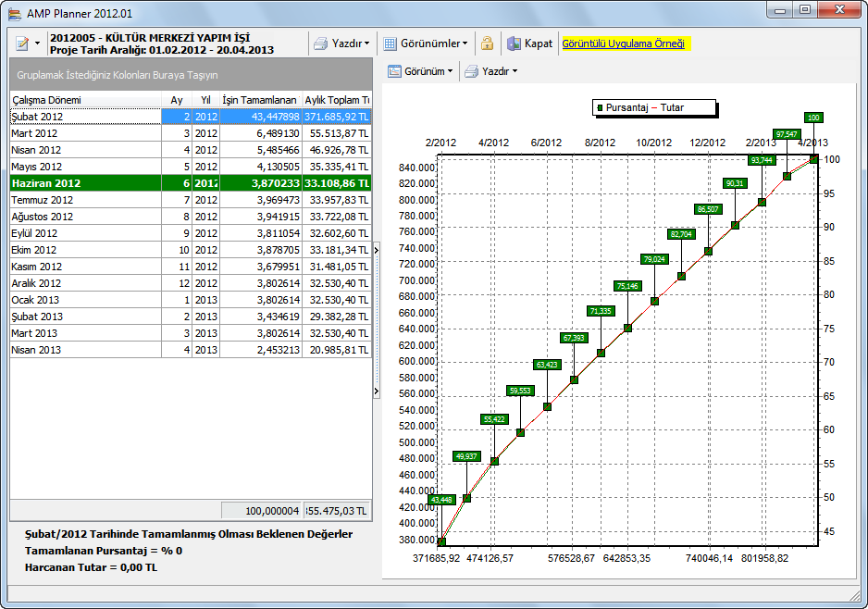Open the Görüntülü Uygulama Örneği link
Screen dimensions: 868x609
(x=623, y=43)
